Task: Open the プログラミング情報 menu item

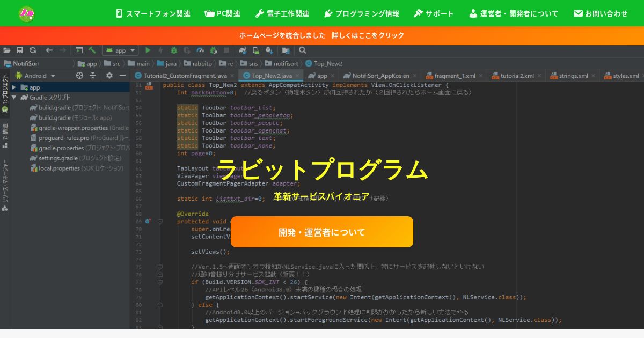Action: pos(361,13)
